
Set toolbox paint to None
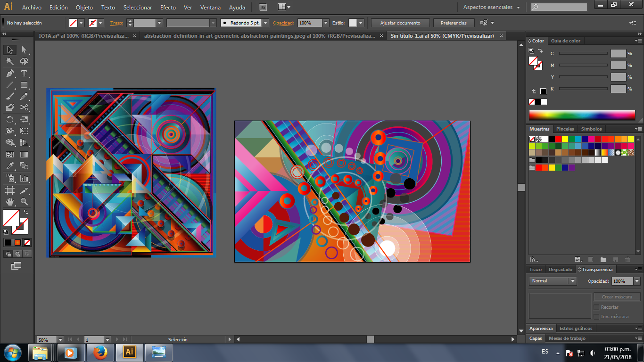tap(27, 243)
